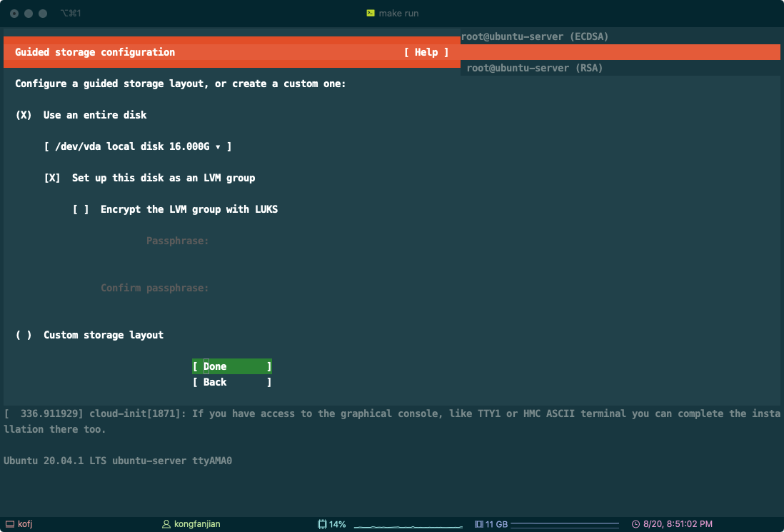The image size is (784, 532).
Task: Enable Encrypt the LVM group with LUKS
Action: point(81,209)
